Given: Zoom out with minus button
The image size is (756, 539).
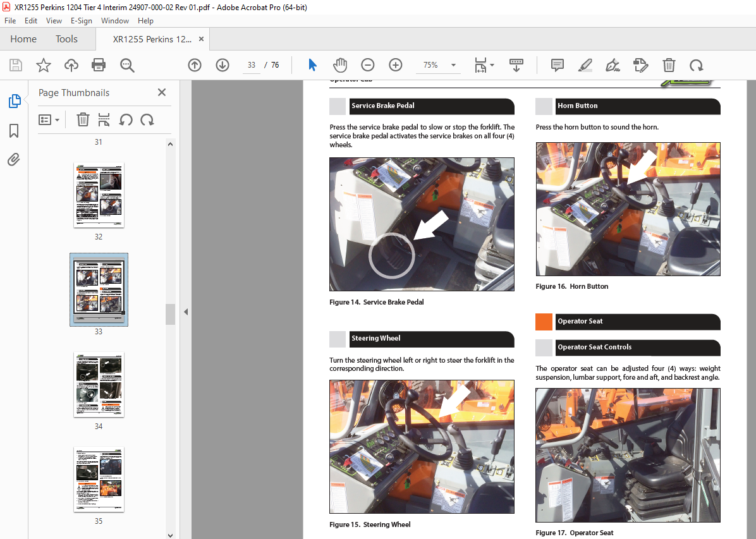Looking at the screenshot, I should click(x=368, y=65).
